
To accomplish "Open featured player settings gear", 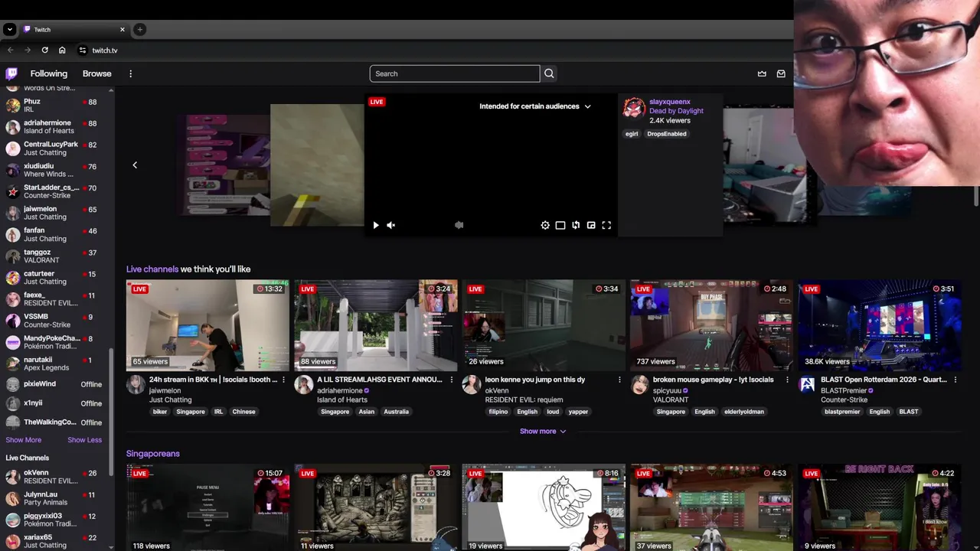I will click(x=545, y=225).
